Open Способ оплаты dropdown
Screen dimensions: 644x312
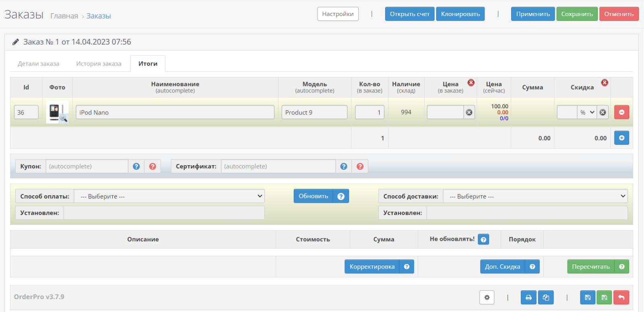click(169, 196)
